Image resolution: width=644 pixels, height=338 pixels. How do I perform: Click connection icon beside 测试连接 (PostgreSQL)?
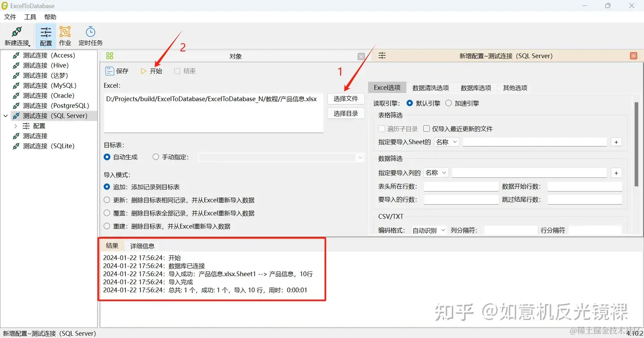tap(16, 106)
